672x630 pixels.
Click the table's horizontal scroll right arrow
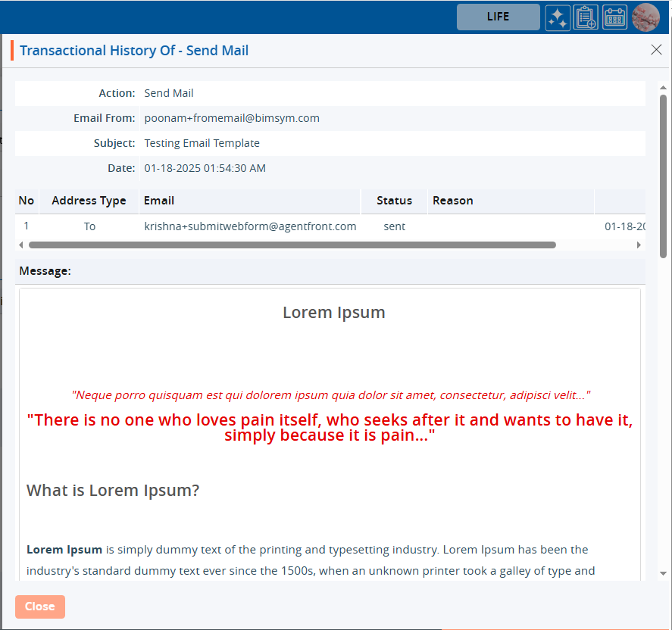click(x=639, y=245)
